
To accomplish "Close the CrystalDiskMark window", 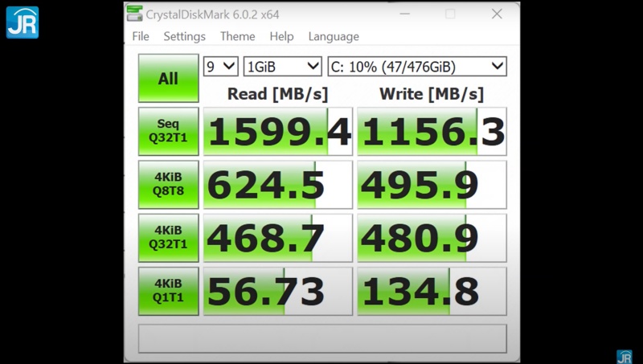I will pyautogui.click(x=497, y=14).
